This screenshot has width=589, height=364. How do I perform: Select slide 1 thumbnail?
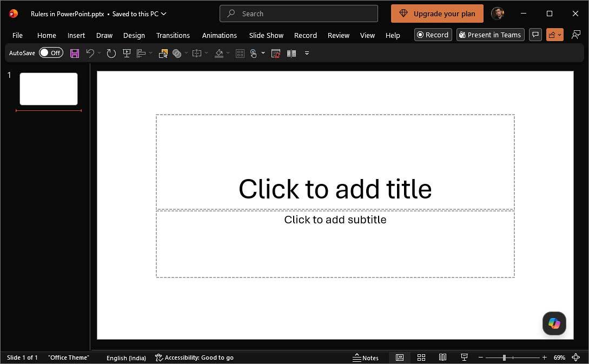(49, 89)
